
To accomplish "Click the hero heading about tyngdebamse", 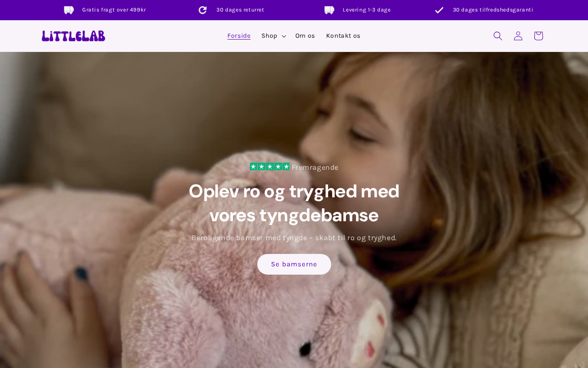I will (x=294, y=203).
